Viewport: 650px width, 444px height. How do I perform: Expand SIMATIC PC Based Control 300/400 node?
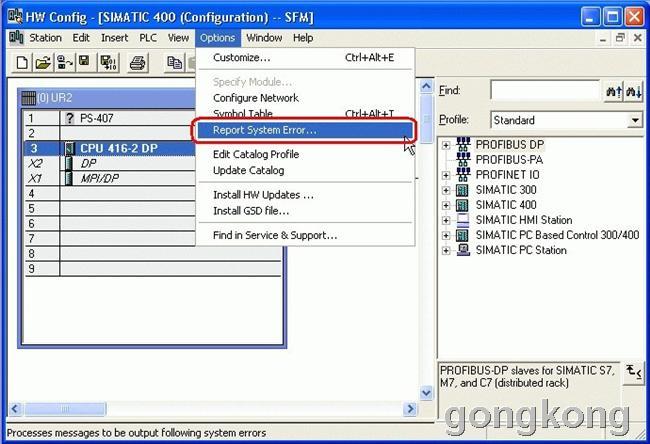tap(446, 235)
